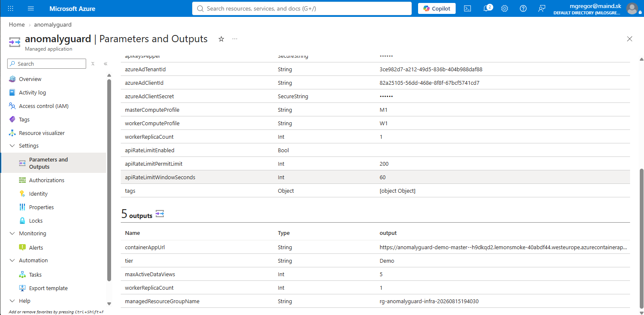
Task: Open Activity log in the sidebar
Action: pyautogui.click(x=33, y=92)
